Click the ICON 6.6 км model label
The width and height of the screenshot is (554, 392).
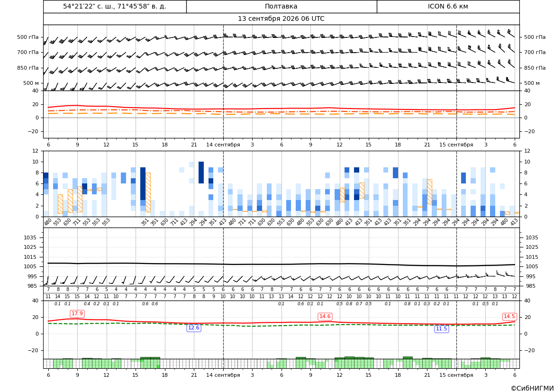point(448,6)
